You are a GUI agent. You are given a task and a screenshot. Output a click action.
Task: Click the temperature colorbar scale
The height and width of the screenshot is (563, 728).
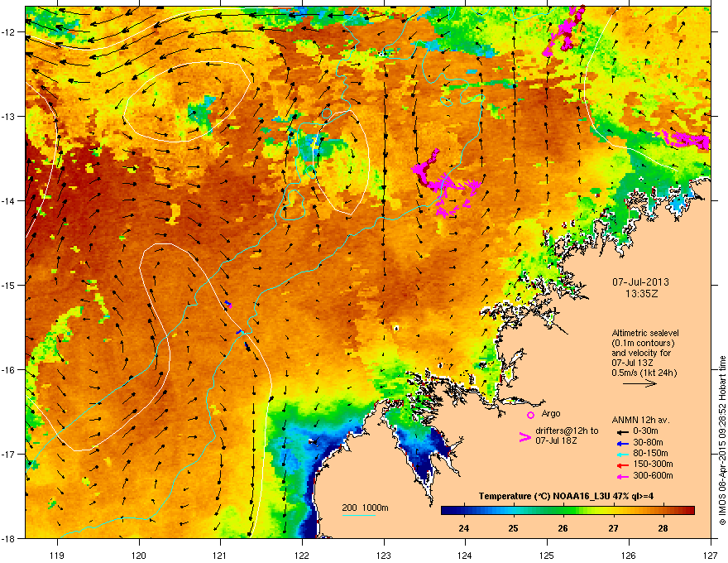click(568, 510)
